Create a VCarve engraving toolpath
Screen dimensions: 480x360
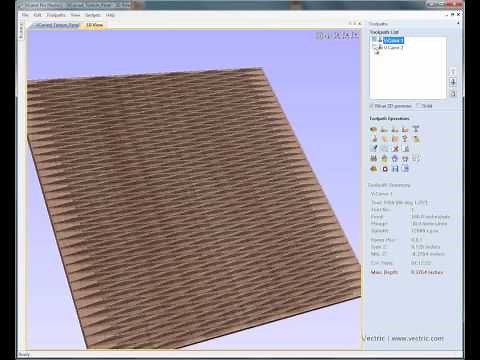tap(374, 139)
